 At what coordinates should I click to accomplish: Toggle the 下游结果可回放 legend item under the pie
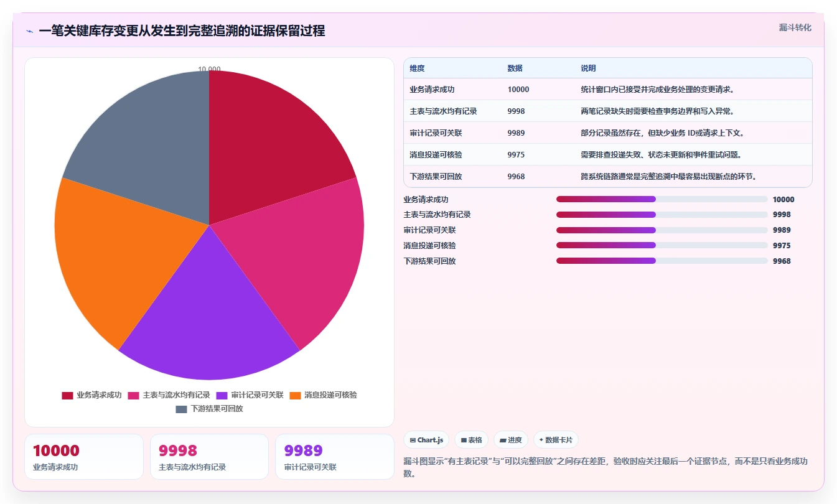[x=209, y=409]
